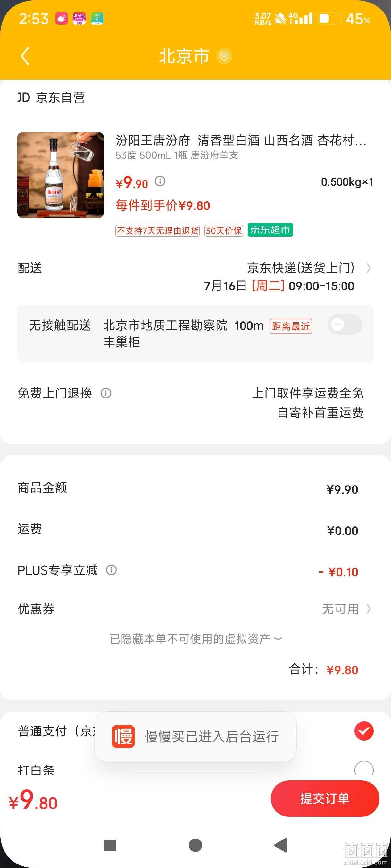Show price info icon beside ¥9.90
The height and width of the screenshot is (868, 391).
[x=160, y=181]
